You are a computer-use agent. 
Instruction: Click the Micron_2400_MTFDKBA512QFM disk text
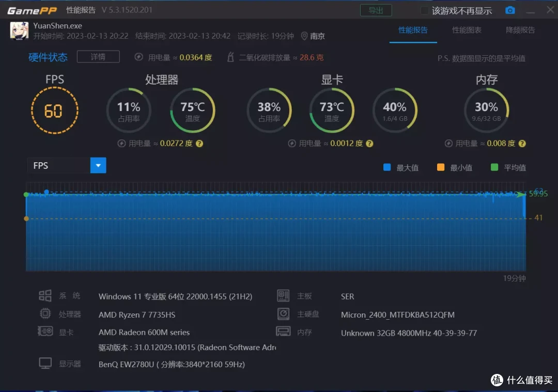(397, 315)
